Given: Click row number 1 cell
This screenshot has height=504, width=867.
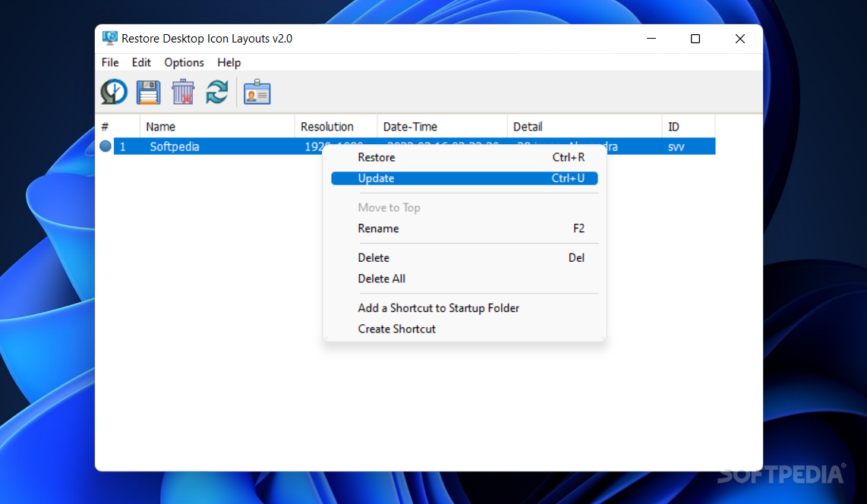Looking at the screenshot, I should (123, 146).
